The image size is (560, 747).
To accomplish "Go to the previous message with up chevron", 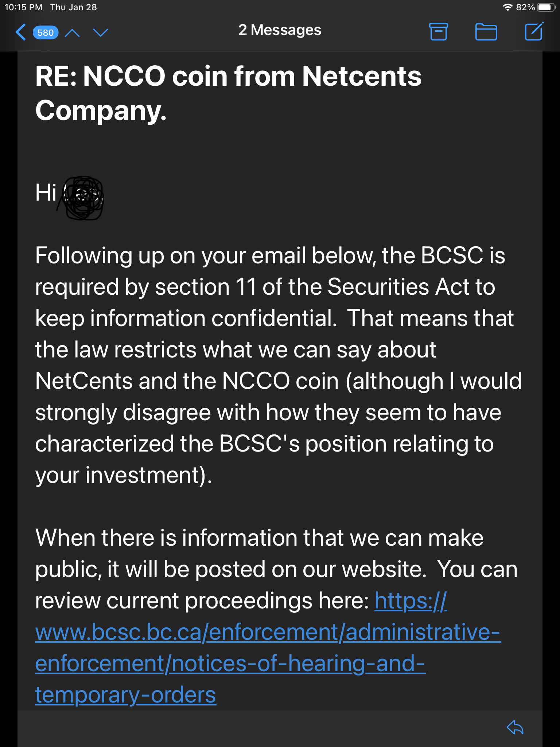I will pyautogui.click(x=72, y=33).
